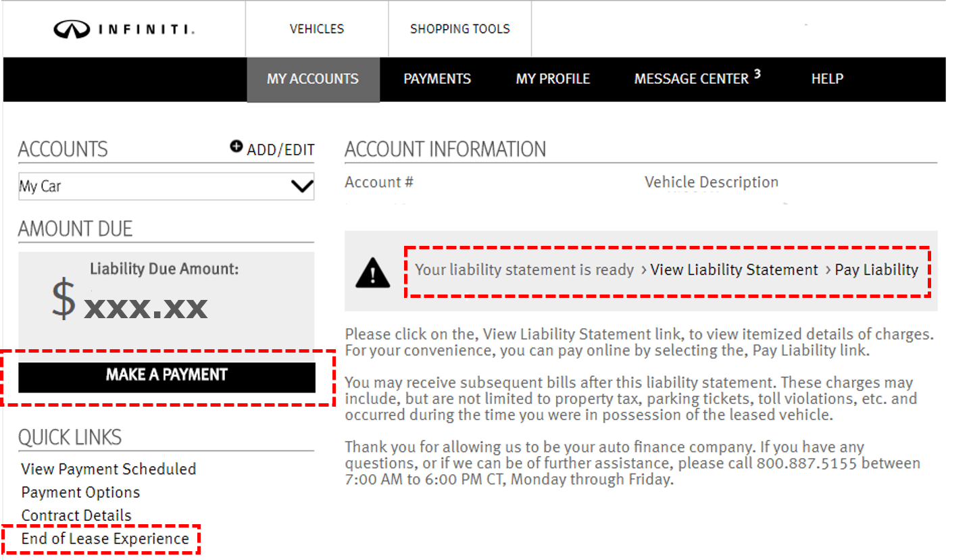Expand accounts list via down chevron

(x=301, y=186)
